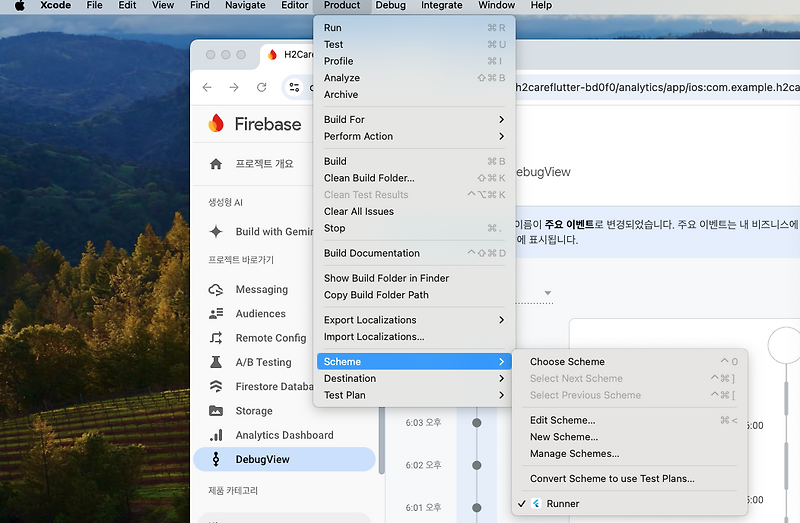Open the Debug menu in menu bar

click(390, 6)
